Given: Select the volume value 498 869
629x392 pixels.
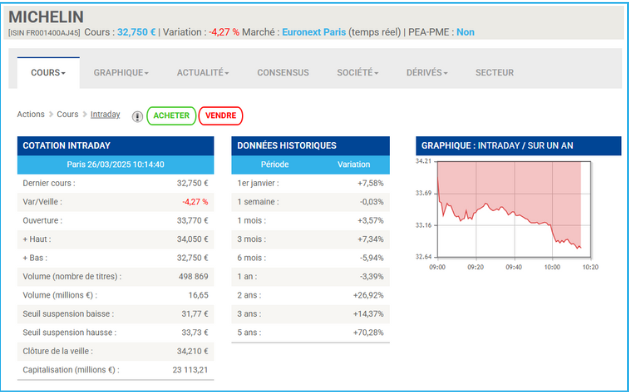Looking at the screenshot, I should click(x=193, y=276).
